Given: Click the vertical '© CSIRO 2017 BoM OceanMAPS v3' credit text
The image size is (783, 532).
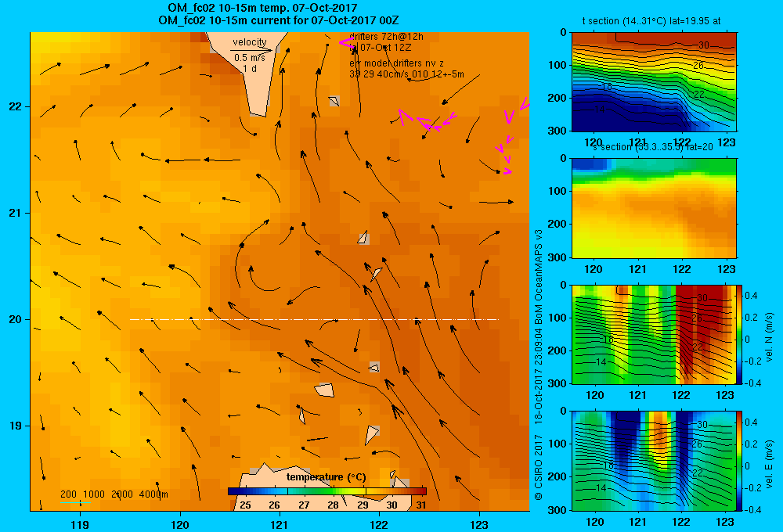Looking at the screenshot, I should [539, 365].
